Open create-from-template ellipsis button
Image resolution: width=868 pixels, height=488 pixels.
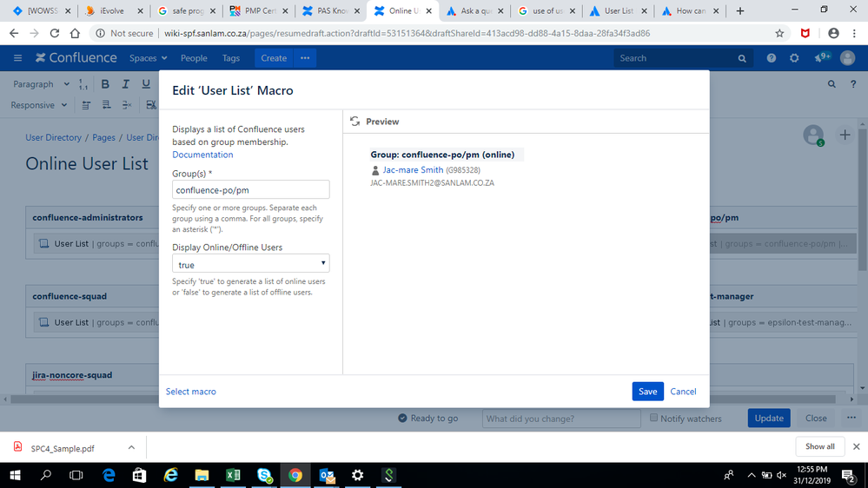tap(305, 58)
